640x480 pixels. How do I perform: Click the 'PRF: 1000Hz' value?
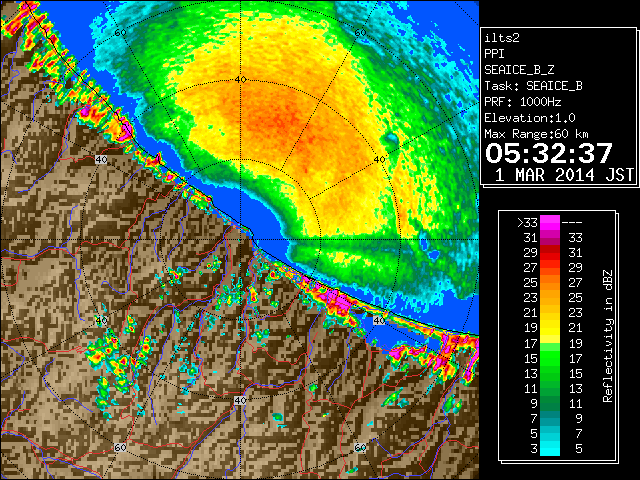click(523, 102)
